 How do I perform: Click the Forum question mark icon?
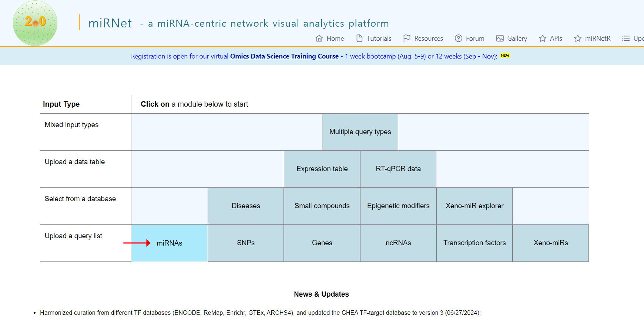point(459,38)
